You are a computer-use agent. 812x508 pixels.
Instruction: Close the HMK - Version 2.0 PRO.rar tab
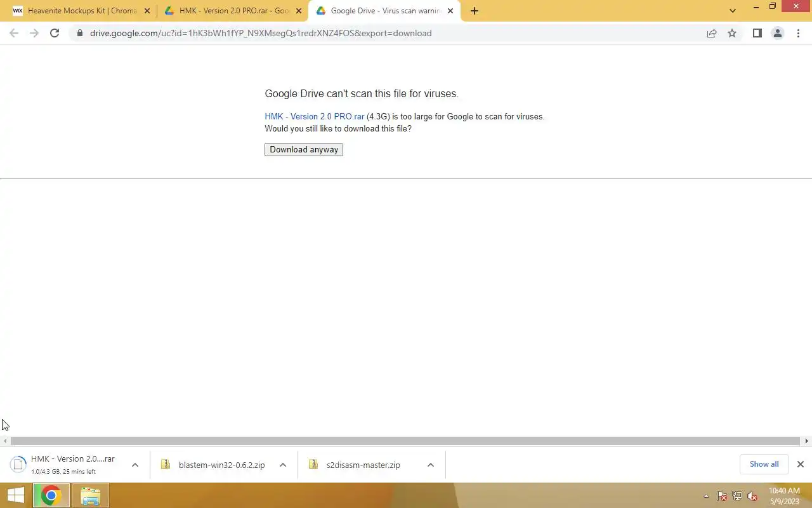[299, 11]
